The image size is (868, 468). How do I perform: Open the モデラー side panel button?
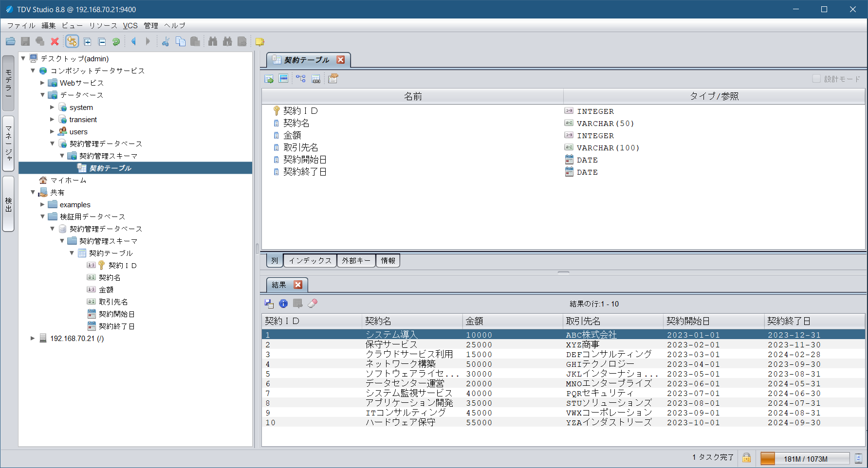(x=8, y=83)
